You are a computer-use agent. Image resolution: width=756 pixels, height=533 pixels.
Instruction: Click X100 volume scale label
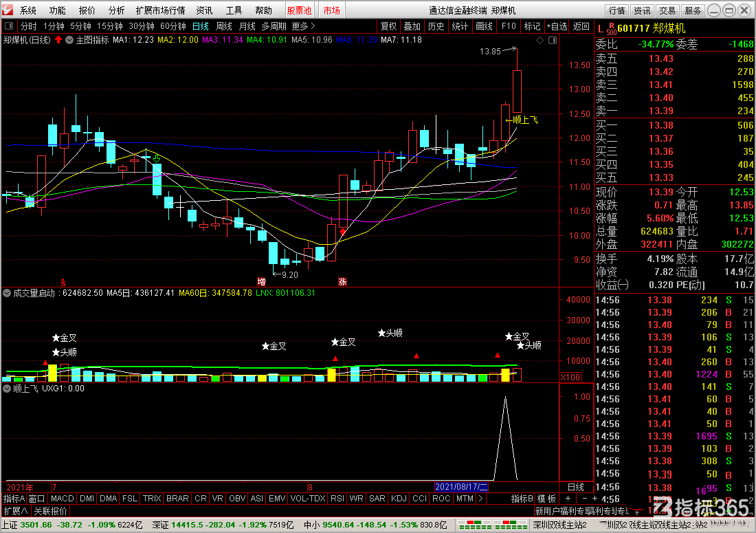[570, 377]
